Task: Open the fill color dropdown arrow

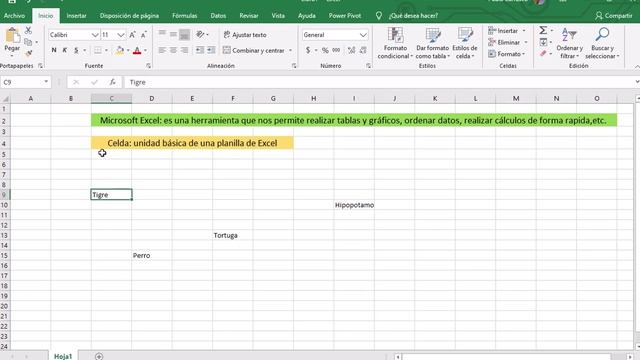Action: tap(128, 51)
